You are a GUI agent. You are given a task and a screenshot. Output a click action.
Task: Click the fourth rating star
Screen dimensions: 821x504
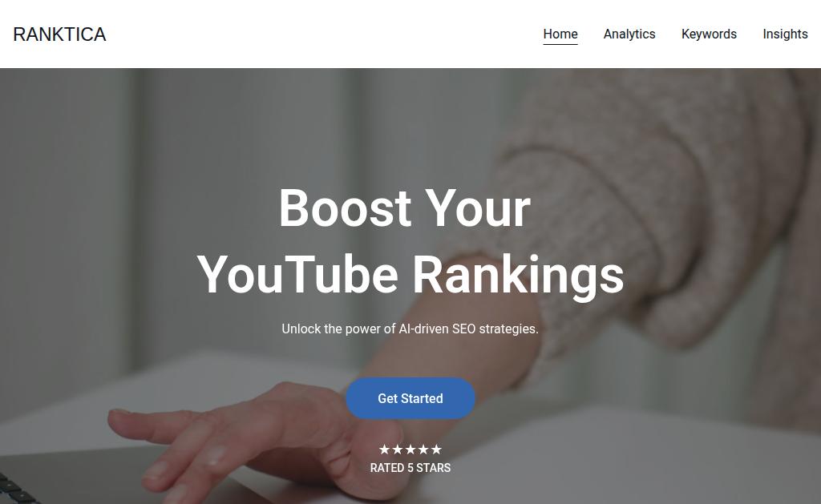[x=423, y=449]
